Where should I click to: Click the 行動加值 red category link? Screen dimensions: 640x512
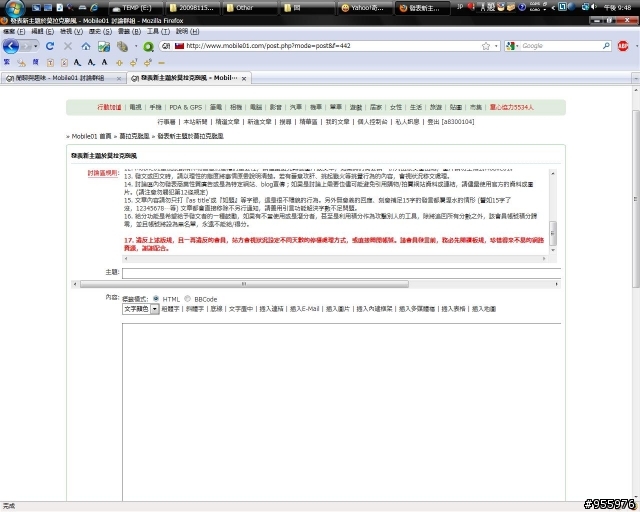pos(109,107)
